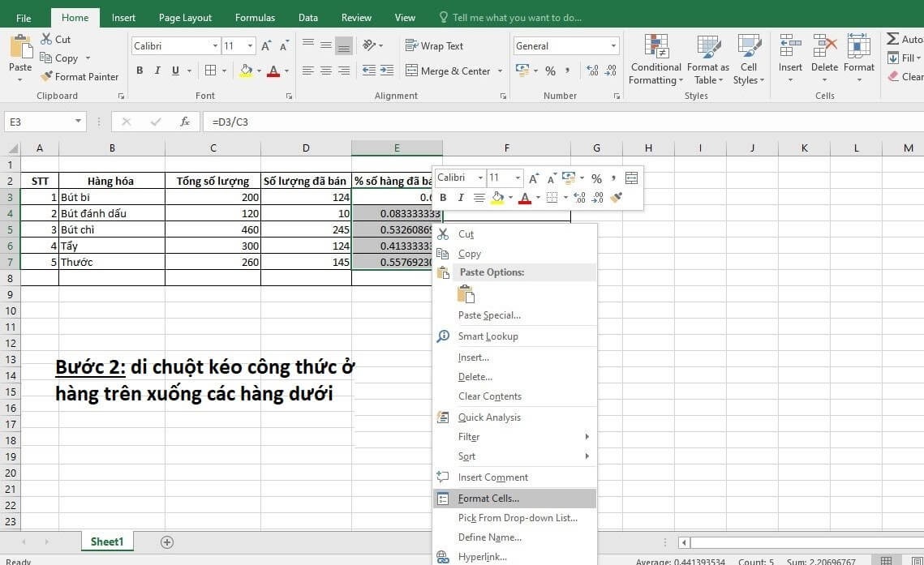Toggle Bold formatting in the Font group
The width and height of the screenshot is (924, 565).
(138, 71)
